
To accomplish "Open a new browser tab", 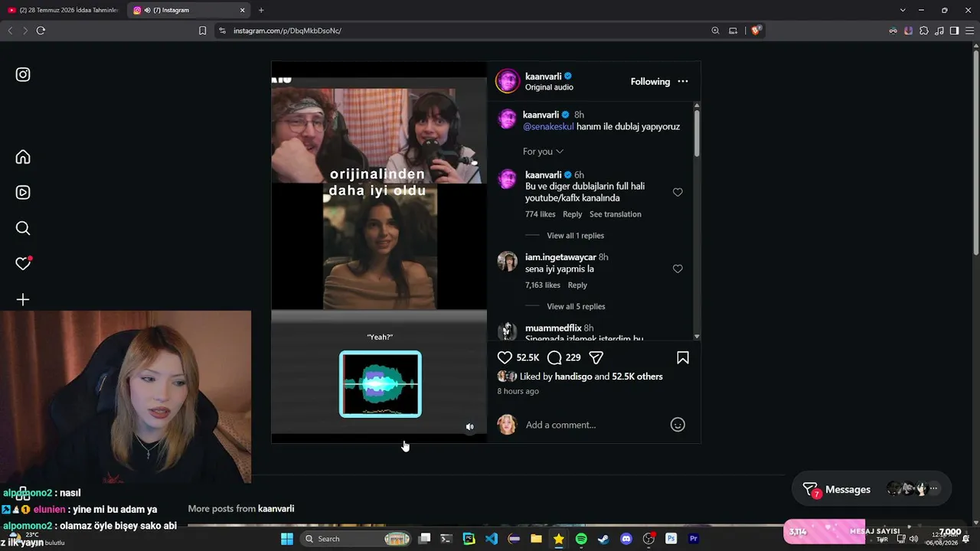I will 261,10.
